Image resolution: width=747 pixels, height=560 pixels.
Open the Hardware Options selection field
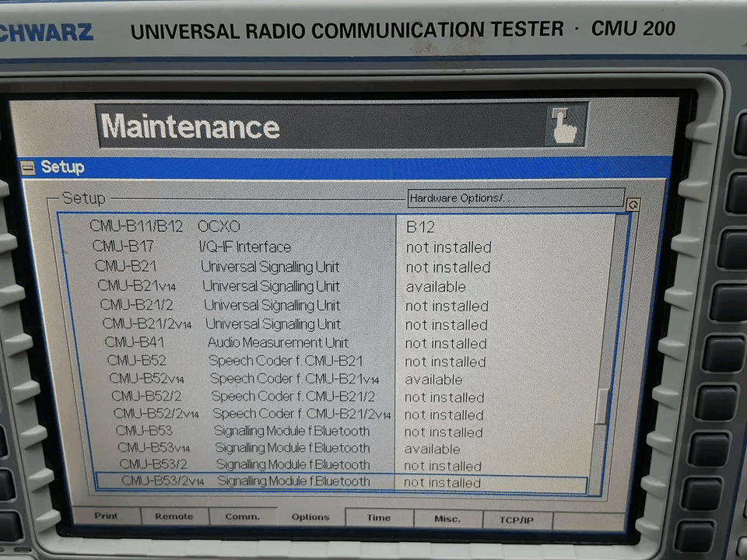[x=515, y=198]
